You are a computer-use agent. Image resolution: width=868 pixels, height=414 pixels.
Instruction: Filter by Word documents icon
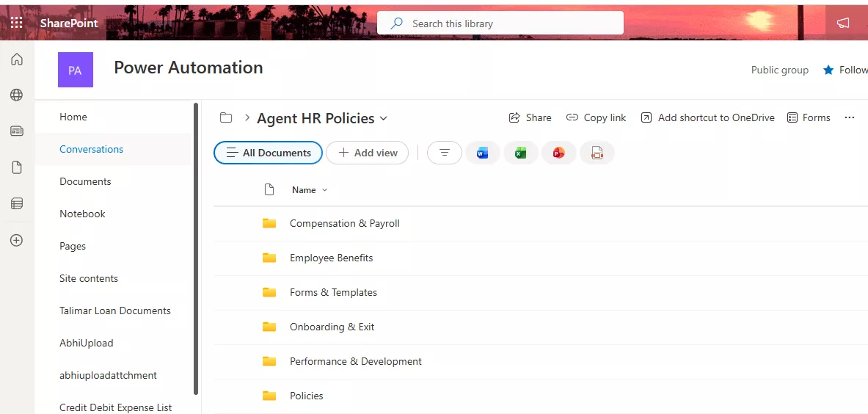tap(483, 153)
